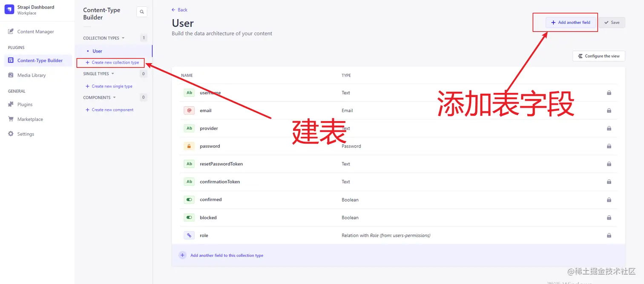Click the Content-Type Builder layout icon
This screenshot has width=644, height=284.
11,61
